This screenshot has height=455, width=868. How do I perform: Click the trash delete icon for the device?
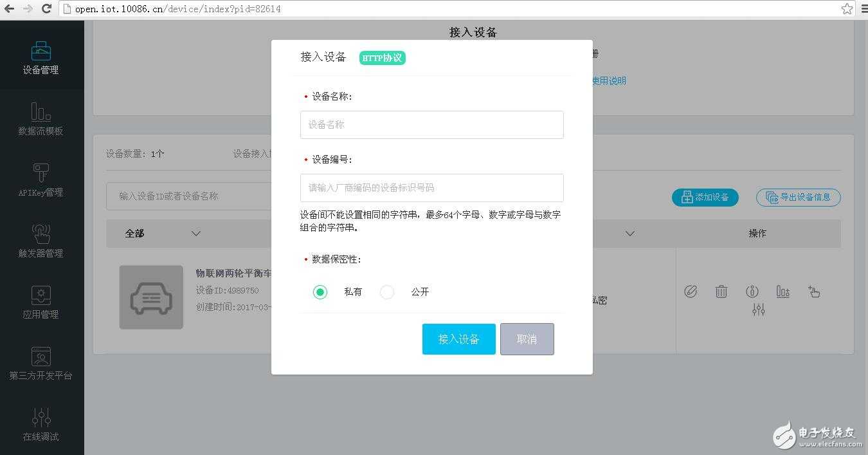[x=721, y=292]
